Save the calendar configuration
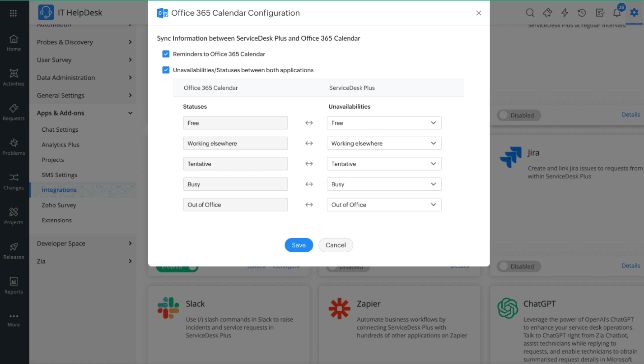This screenshot has width=644, height=364. [x=299, y=245]
